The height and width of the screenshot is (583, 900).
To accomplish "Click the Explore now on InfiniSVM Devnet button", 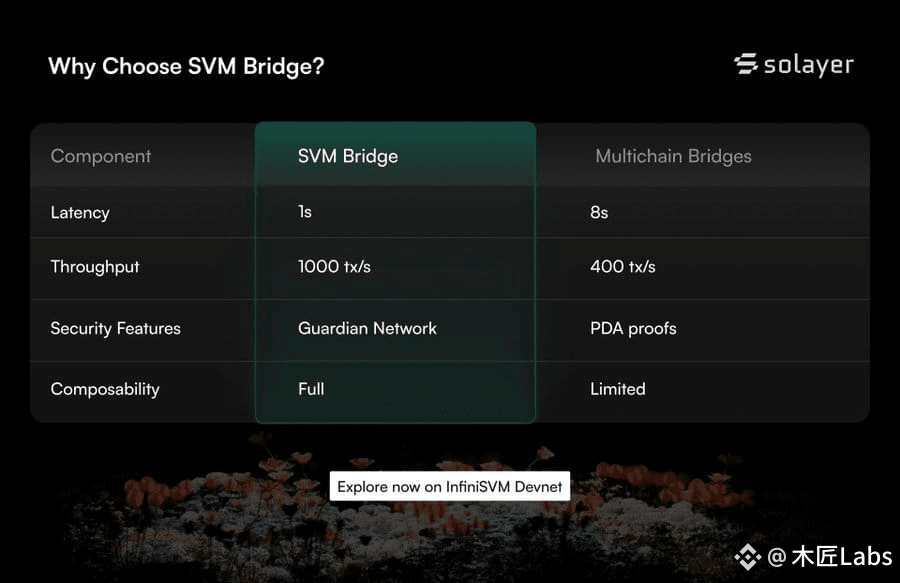I will (x=449, y=487).
